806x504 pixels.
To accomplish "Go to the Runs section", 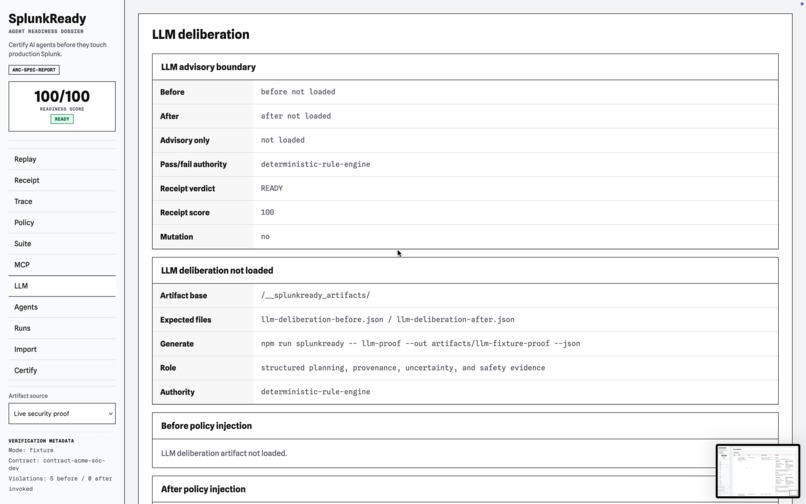I will (62, 328).
